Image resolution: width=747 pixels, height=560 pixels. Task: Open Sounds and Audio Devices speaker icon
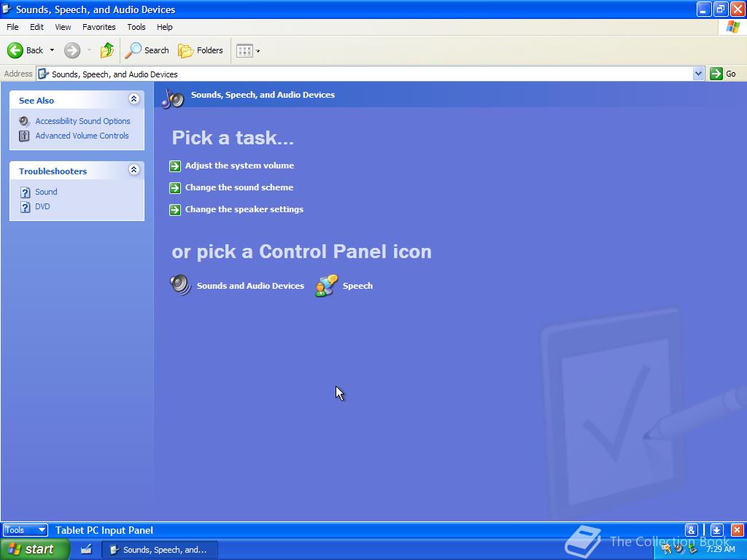tap(181, 285)
